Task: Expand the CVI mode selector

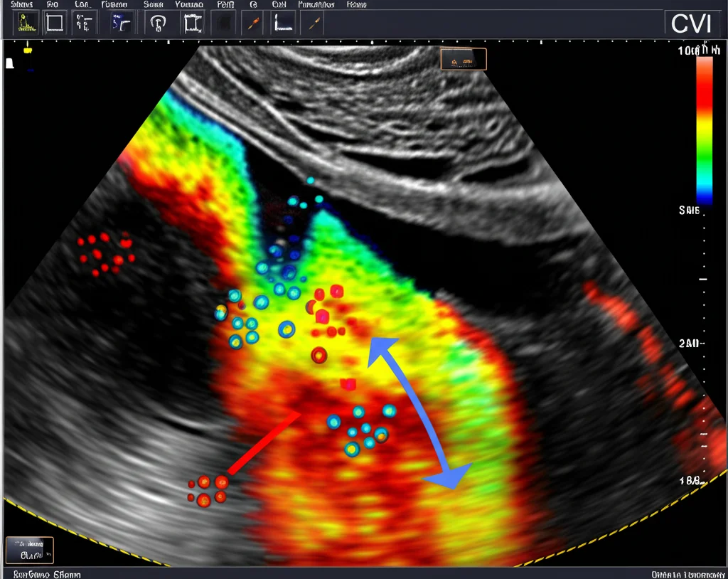Action: [693, 23]
